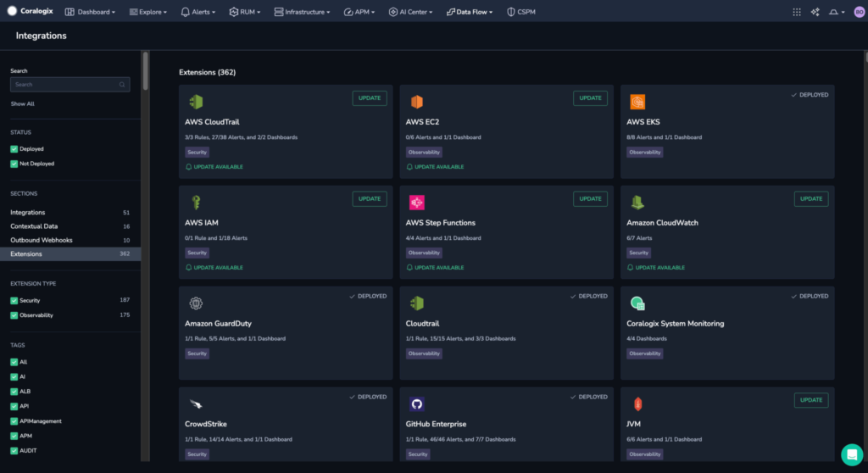The image size is (868, 473).
Task: Click the Security tag on CrowdStrike card
Action: tap(197, 454)
